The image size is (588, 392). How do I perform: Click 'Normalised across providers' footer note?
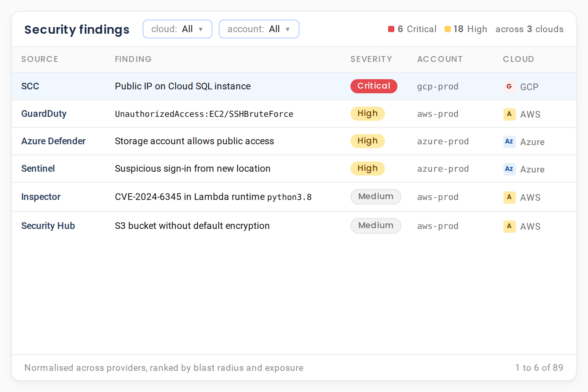point(164,368)
